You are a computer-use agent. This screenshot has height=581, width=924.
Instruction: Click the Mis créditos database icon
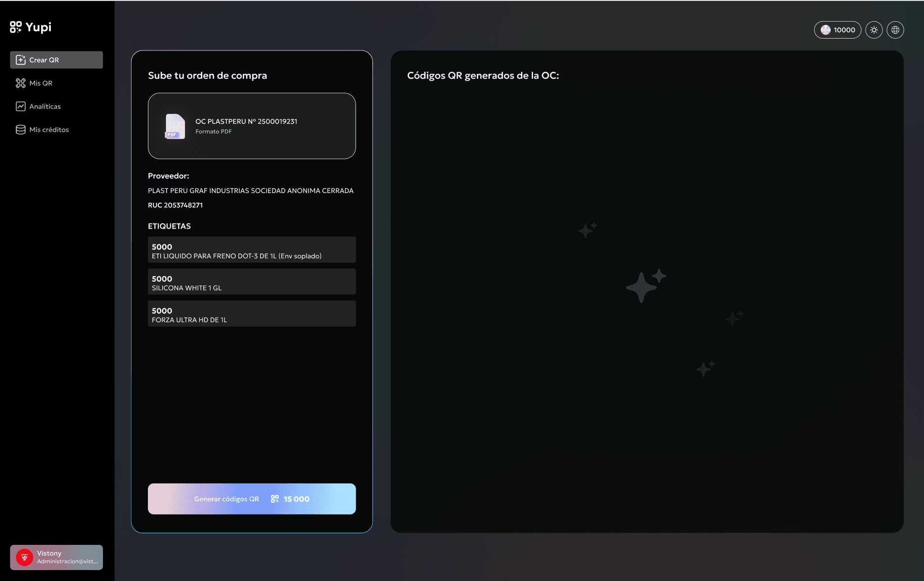[x=21, y=130]
